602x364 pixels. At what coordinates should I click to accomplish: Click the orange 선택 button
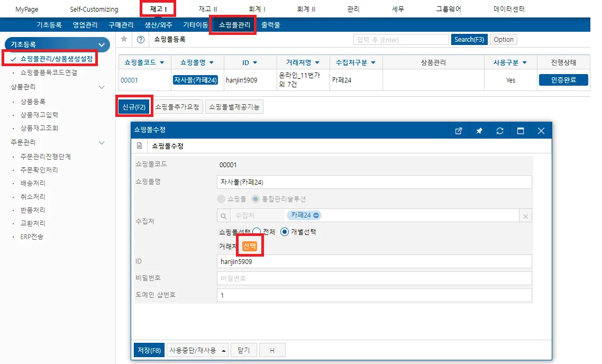(x=250, y=246)
